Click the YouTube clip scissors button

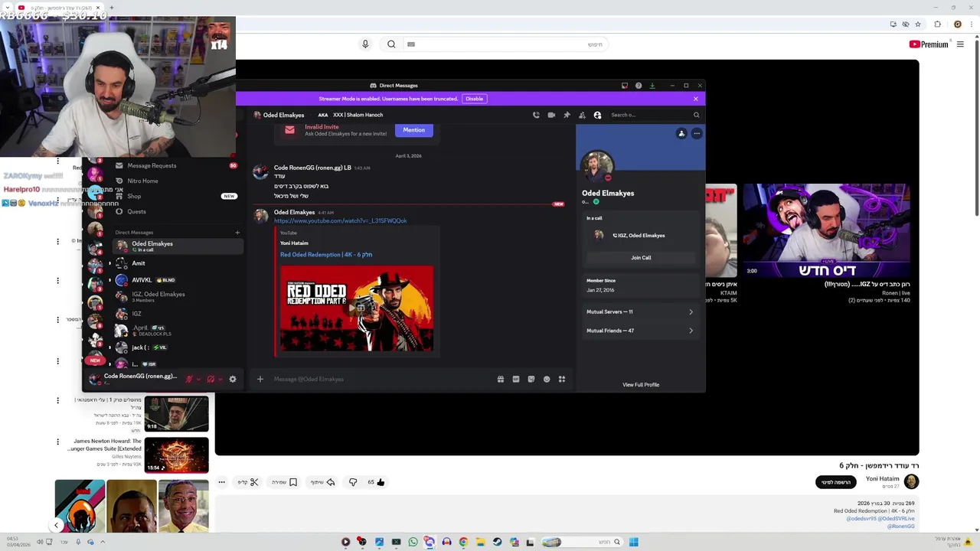(249, 482)
